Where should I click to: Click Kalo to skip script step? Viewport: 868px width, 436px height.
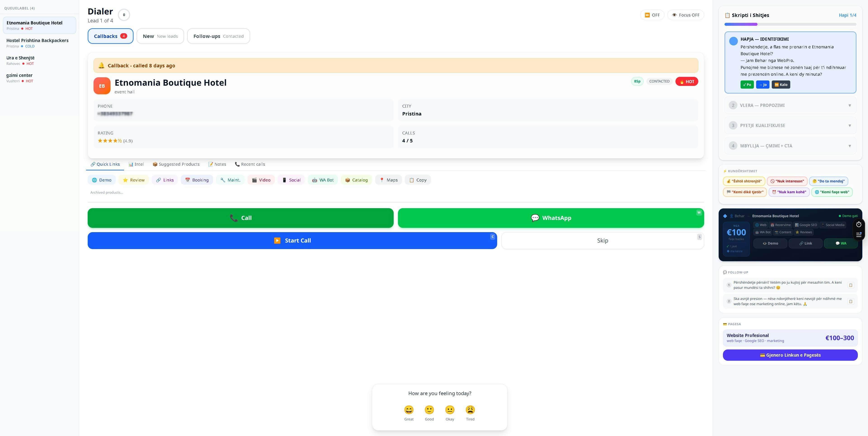tap(781, 85)
